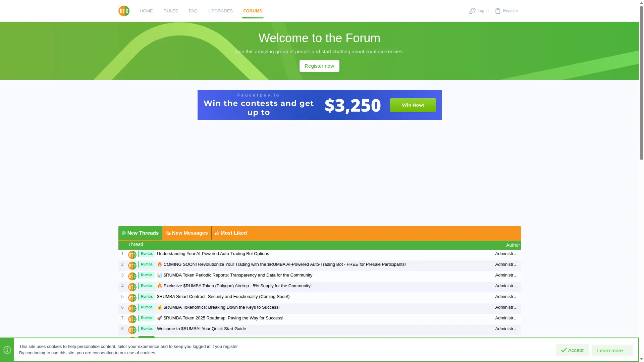Click the avatar beside Polygon Airdrop thread
Image resolution: width=644 pixels, height=362 pixels.
coord(132,287)
